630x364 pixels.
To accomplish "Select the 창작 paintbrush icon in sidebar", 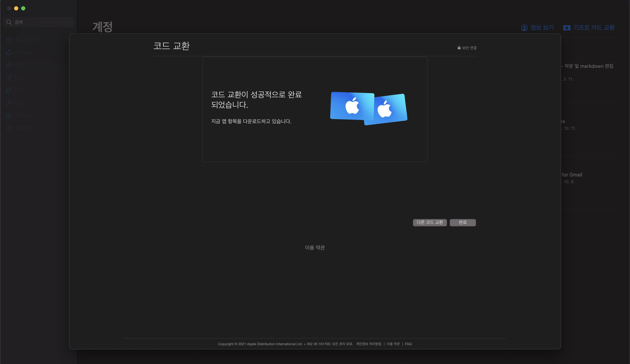I will 9,65.
